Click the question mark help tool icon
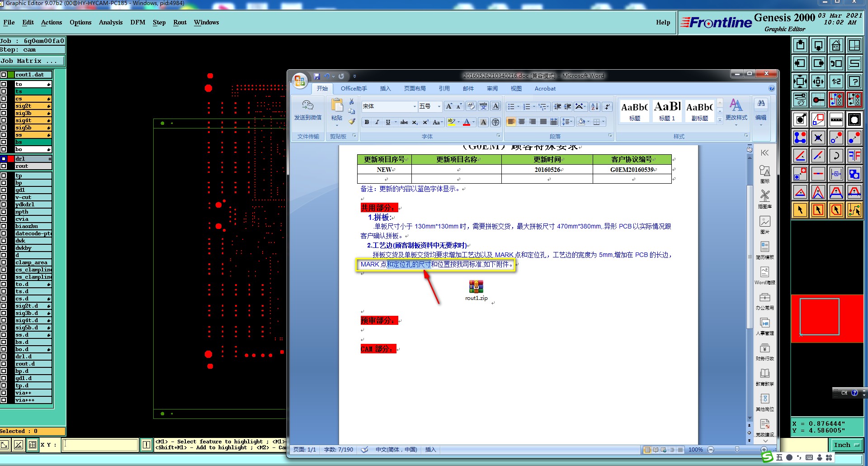The height and width of the screenshot is (466, 868). pos(854,81)
